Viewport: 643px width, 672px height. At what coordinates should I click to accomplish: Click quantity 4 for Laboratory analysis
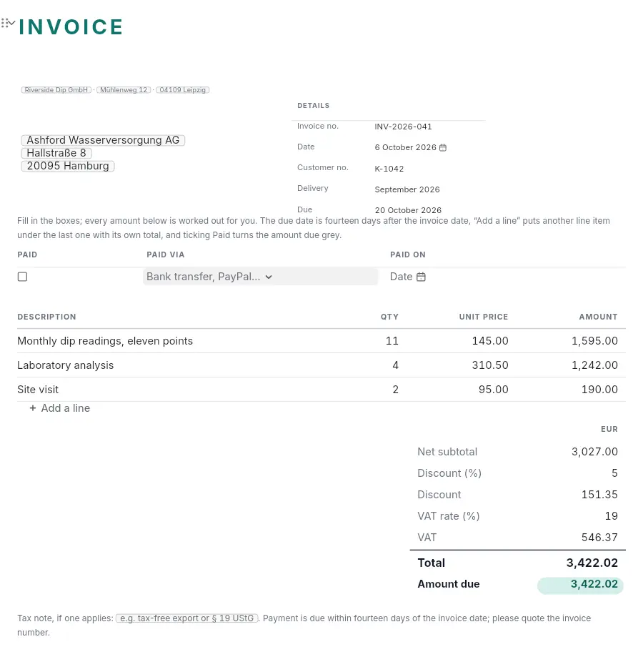(x=395, y=365)
